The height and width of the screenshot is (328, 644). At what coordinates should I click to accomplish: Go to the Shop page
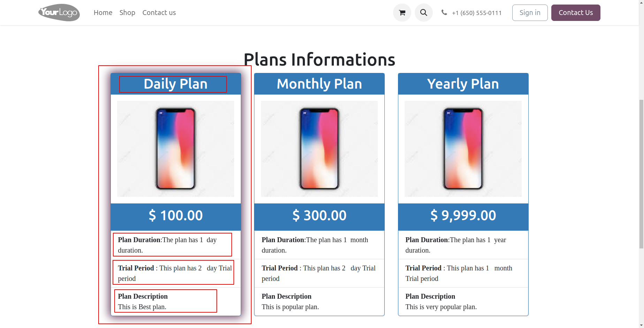pos(127,13)
